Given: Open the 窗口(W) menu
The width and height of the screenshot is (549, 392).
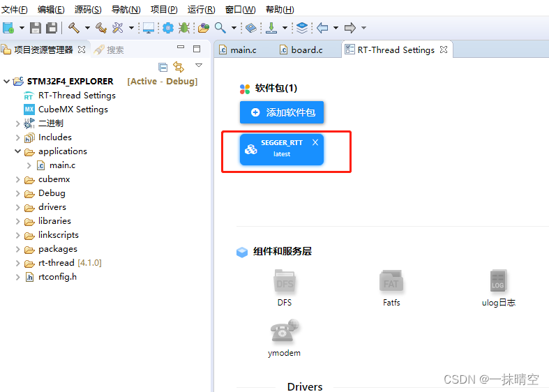Looking at the screenshot, I should [240, 10].
